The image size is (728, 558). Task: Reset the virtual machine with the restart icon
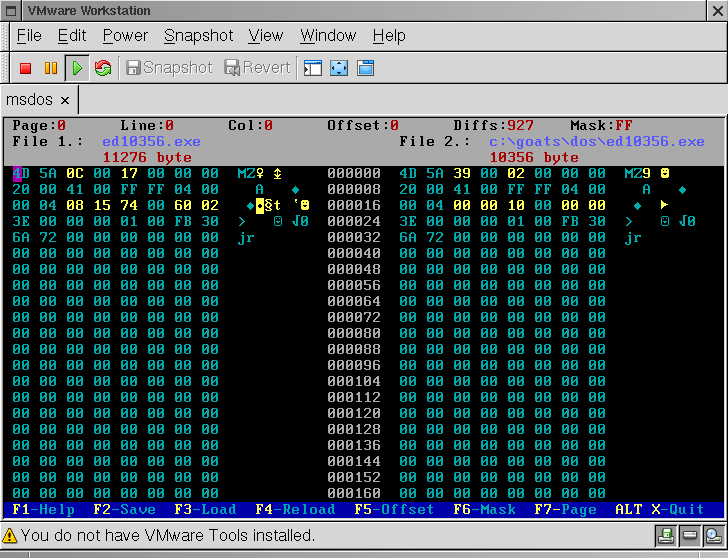click(x=103, y=68)
